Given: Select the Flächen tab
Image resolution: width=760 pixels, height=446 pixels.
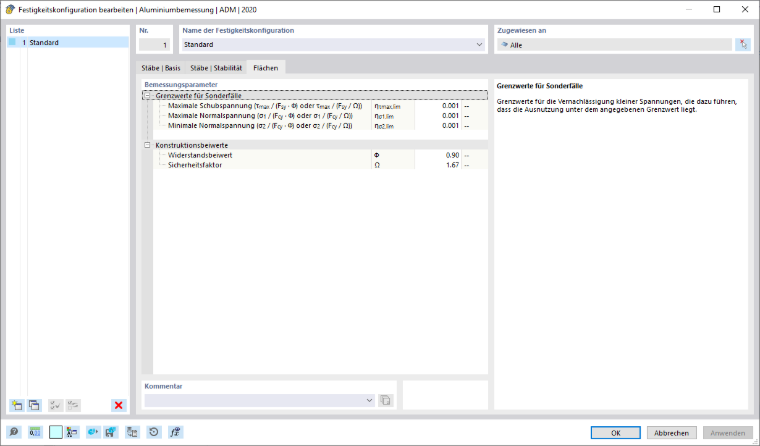Looking at the screenshot, I should pyautogui.click(x=266, y=68).
